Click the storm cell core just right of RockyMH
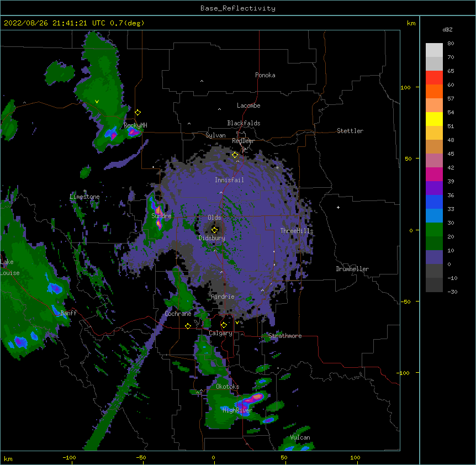This screenshot has width=476, height=465. 133,132
